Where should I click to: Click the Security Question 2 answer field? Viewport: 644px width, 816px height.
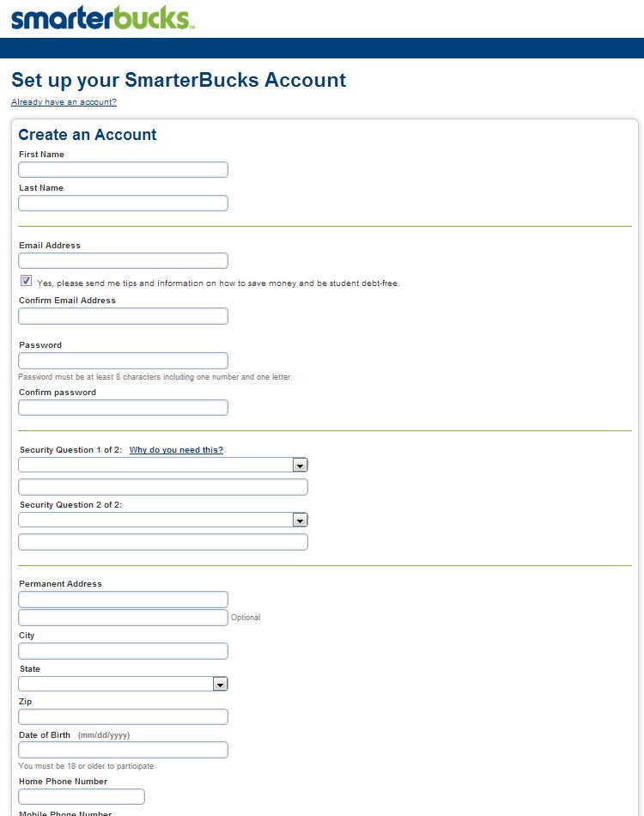pyautogui.click(x=163, y=542)
